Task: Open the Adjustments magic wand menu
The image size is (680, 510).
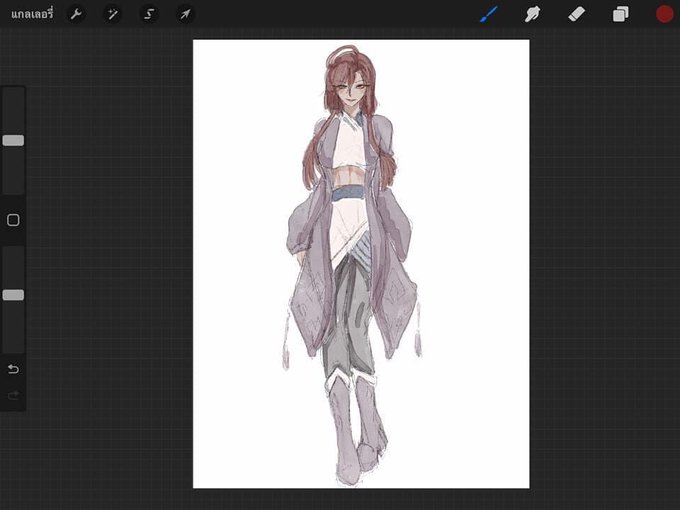Action: click(112, 14)
